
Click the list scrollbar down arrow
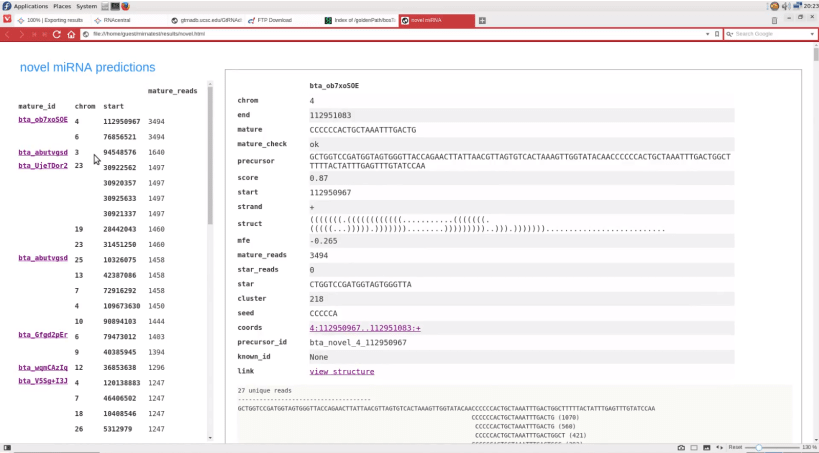pyautogui.click(x=210, y=438)
